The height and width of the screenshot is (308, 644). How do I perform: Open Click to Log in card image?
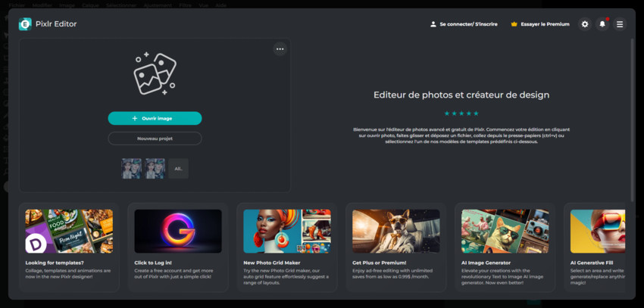[178, 232]
